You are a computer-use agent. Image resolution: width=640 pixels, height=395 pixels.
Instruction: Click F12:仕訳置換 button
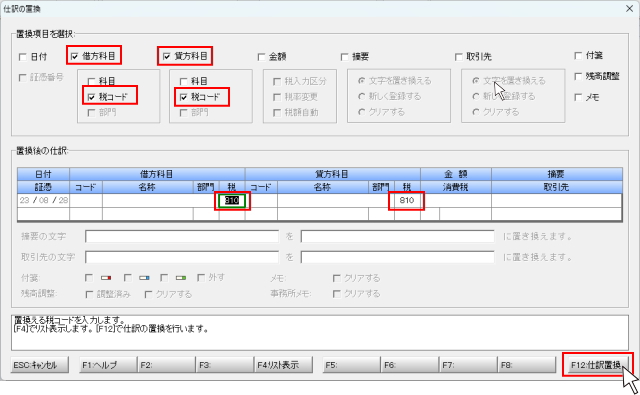click(x=597, y=365)
